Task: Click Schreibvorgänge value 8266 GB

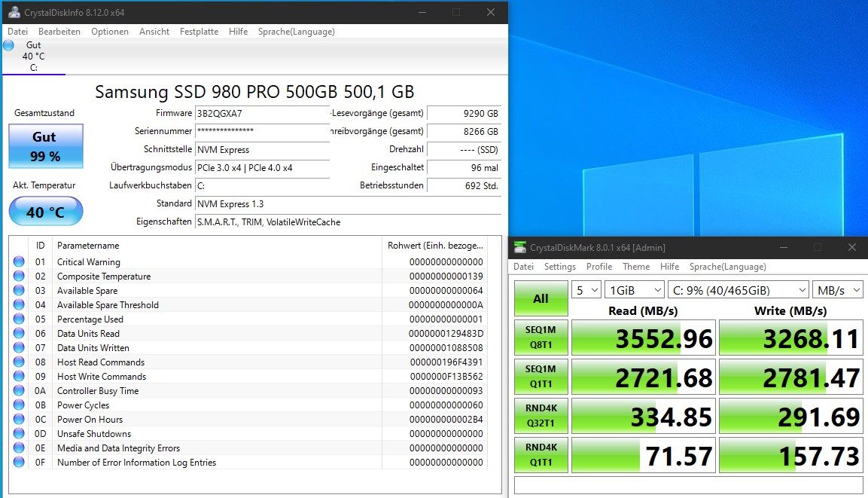Action: (464, 131)
